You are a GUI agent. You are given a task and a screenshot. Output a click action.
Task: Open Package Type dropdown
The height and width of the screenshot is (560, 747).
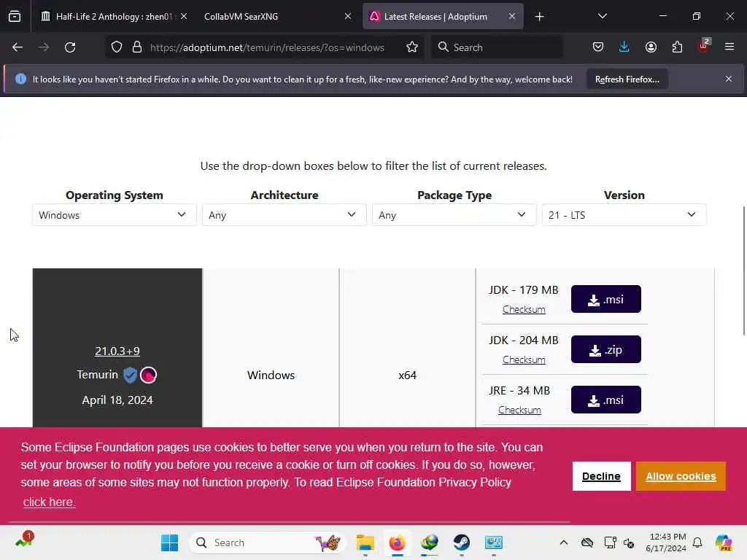coord(454,215)
